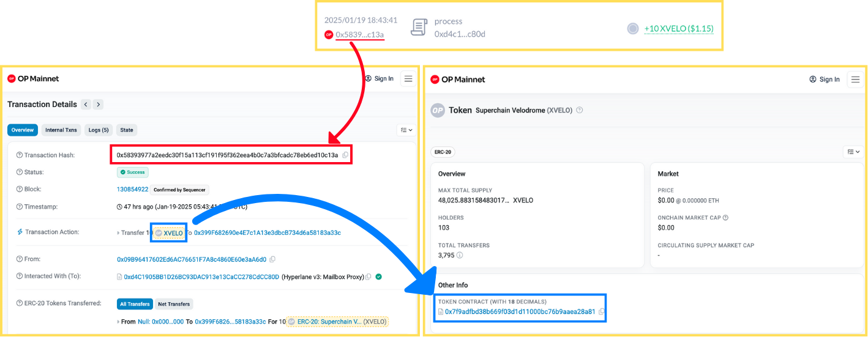The image size is (868, 337).
Task: Click info icon beside 3,795 total transfers
Action: [x=460, y=255]
